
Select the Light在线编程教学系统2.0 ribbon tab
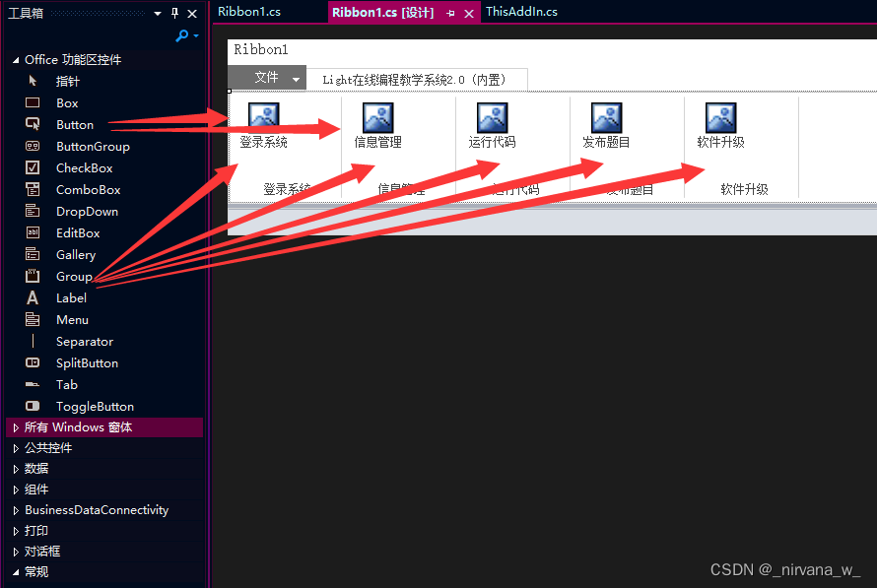pos(415,80)
